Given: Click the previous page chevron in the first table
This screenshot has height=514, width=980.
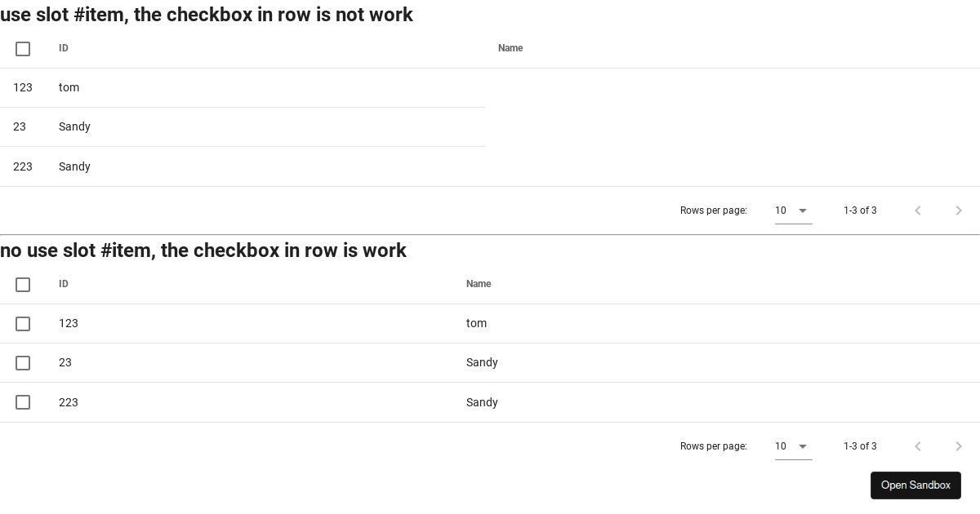Looking at the screenshot, I should [x=918, y=210].
